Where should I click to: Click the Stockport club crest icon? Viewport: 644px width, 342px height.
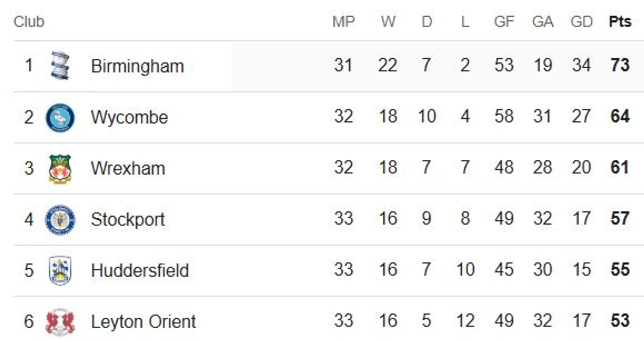[x=60, y=220]
